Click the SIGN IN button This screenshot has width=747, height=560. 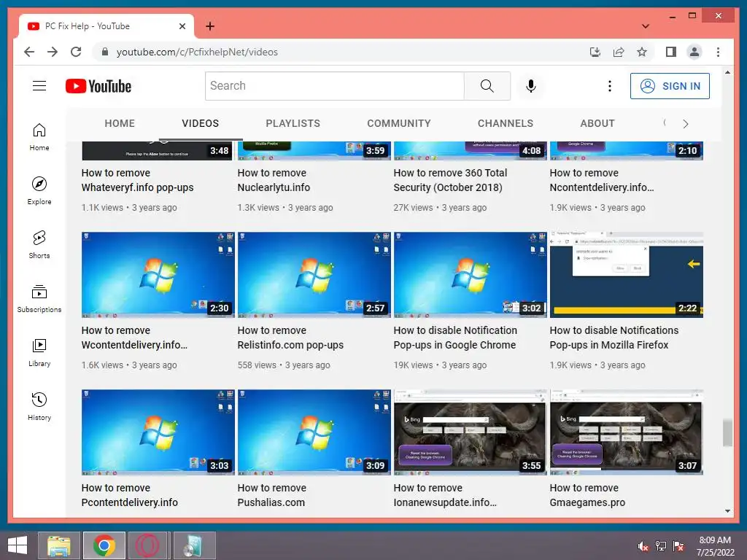click(x=670, y=86)
